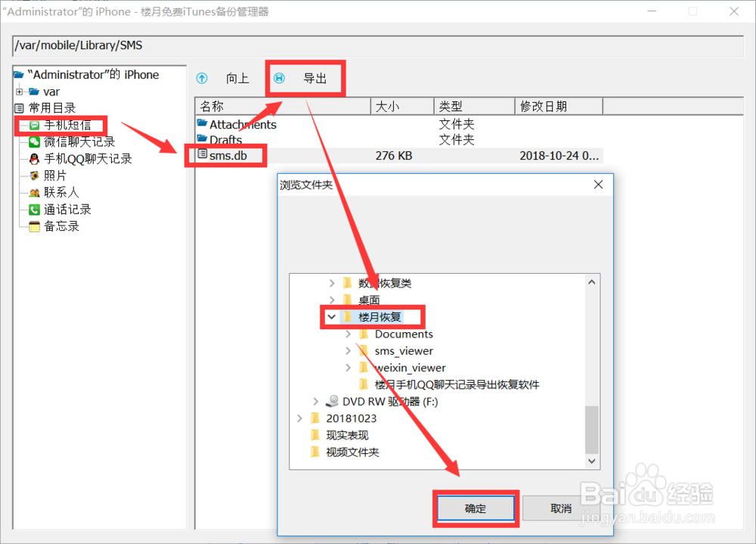
Task: Select the Notes icon in tree
Action: (x=34, y=226)
